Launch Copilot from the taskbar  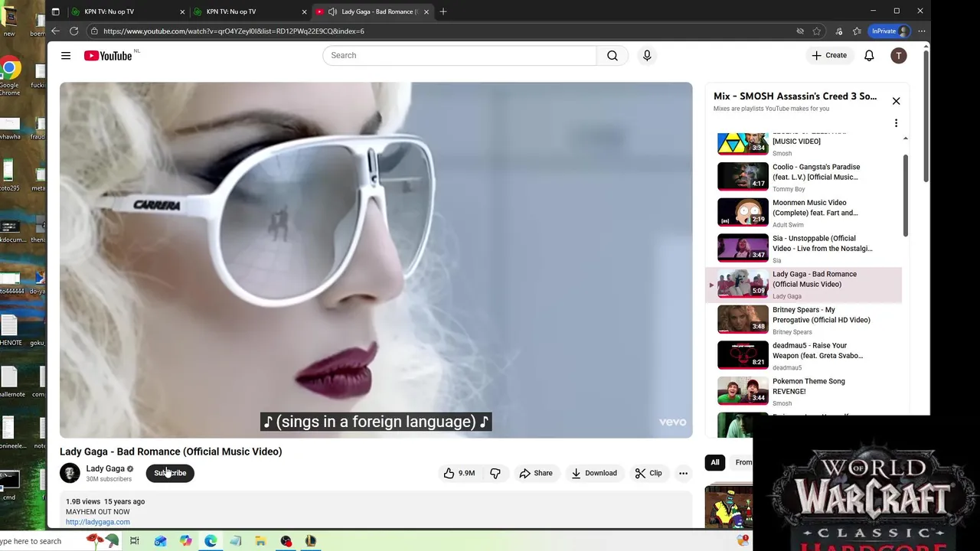point(185,541)
